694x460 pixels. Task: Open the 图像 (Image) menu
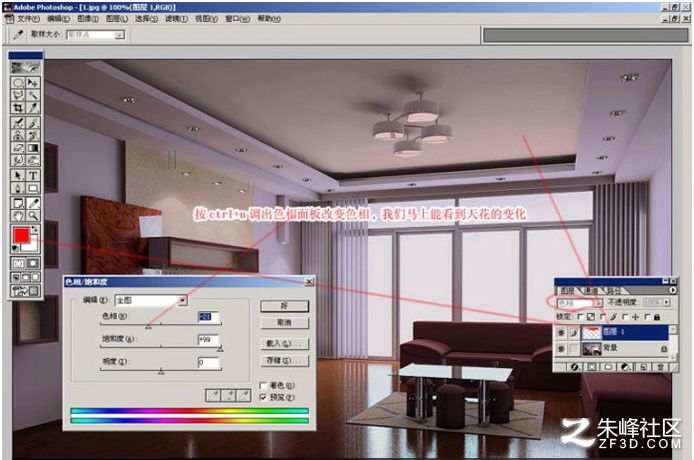(x=88, y=19)
